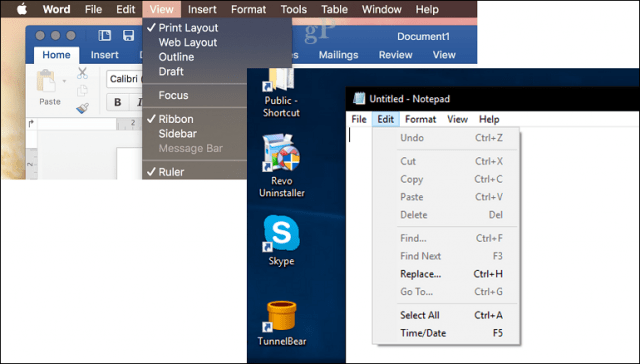The width and height of the screenshot is (640, 364).
Task: Select the Revo Uninstaller desktop icon
Action: tap(282, 166)
